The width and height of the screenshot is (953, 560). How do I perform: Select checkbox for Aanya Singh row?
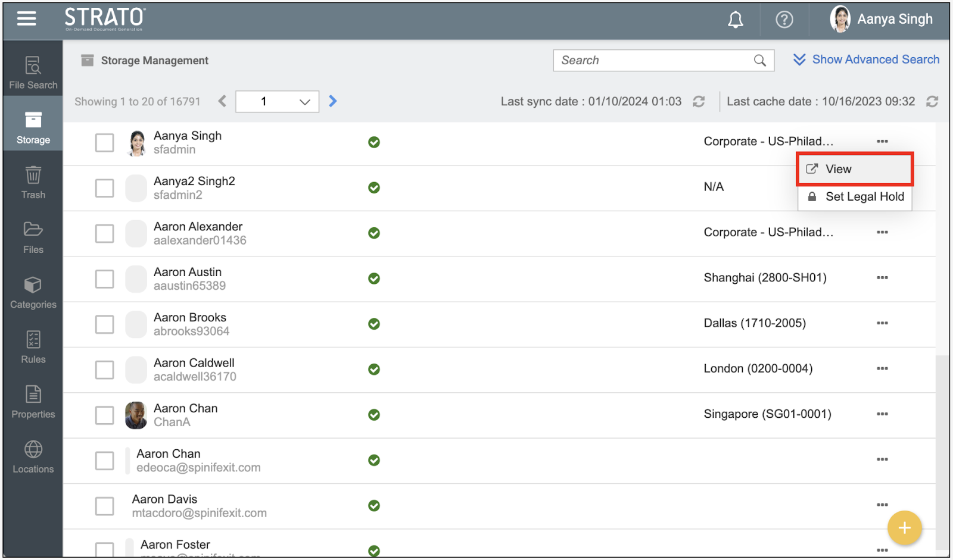tap(105, 143)
